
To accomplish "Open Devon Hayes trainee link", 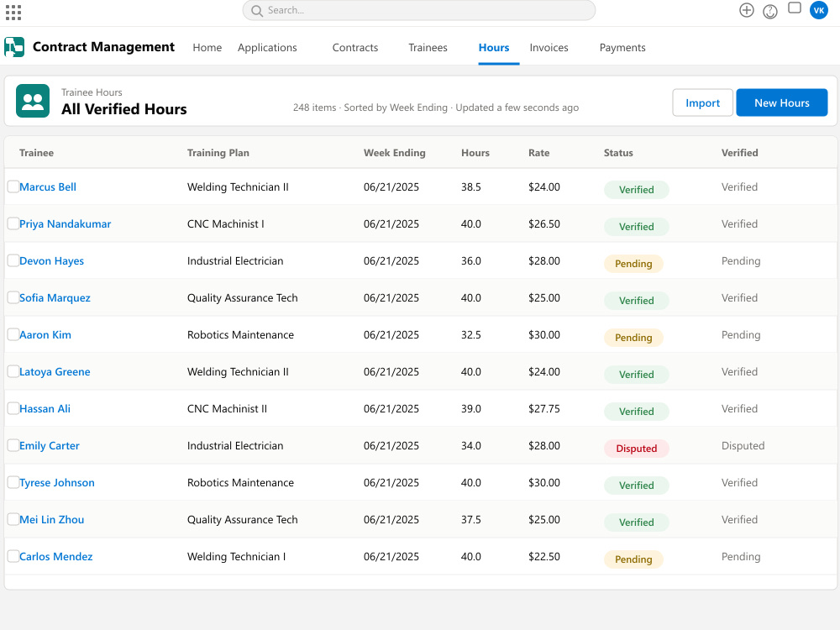I will (x=51, y=261).
